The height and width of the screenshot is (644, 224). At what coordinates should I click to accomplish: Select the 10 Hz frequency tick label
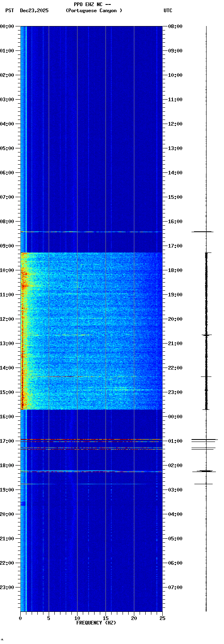click(77, 618)
